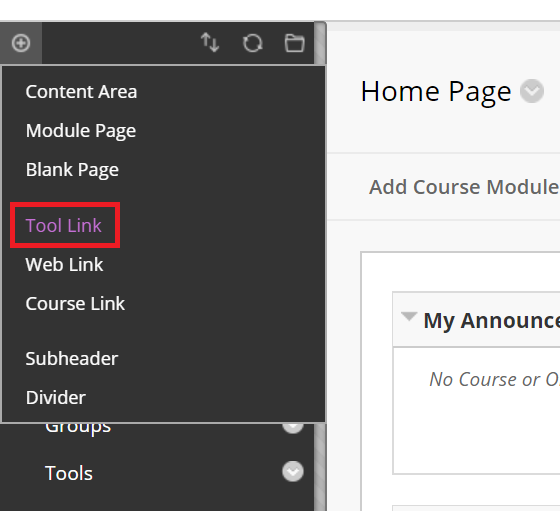560x511 pixels.
Task: Open the folder view icon
Action: pos(295,43)
